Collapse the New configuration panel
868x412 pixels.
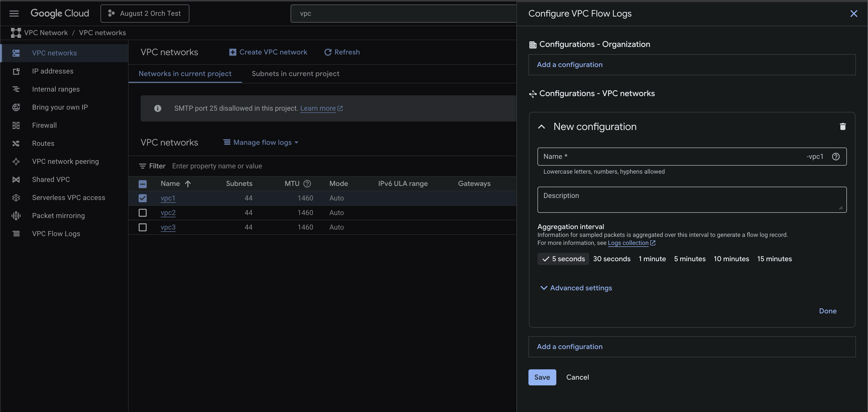[x=541, y=127]
